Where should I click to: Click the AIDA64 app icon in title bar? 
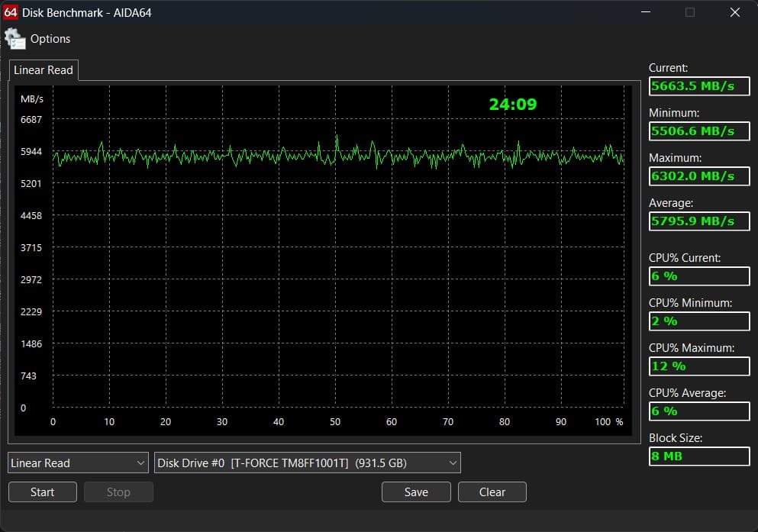(10, 12)
